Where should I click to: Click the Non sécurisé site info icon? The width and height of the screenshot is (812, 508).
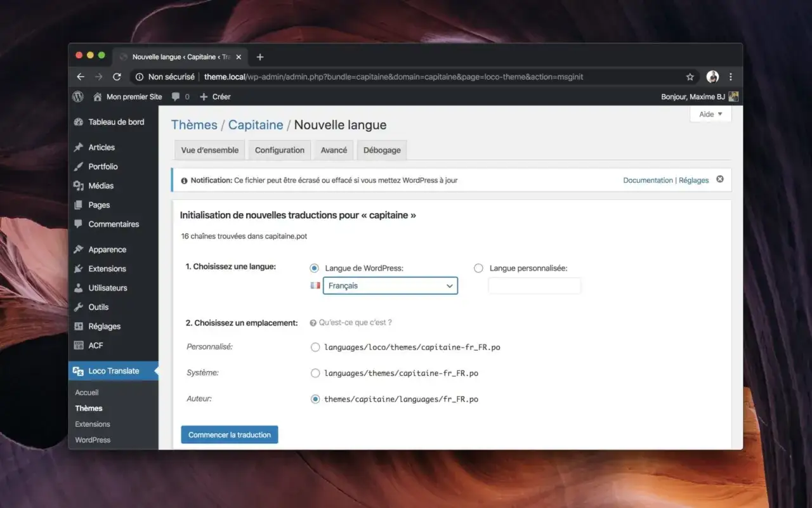click(140, 77)
